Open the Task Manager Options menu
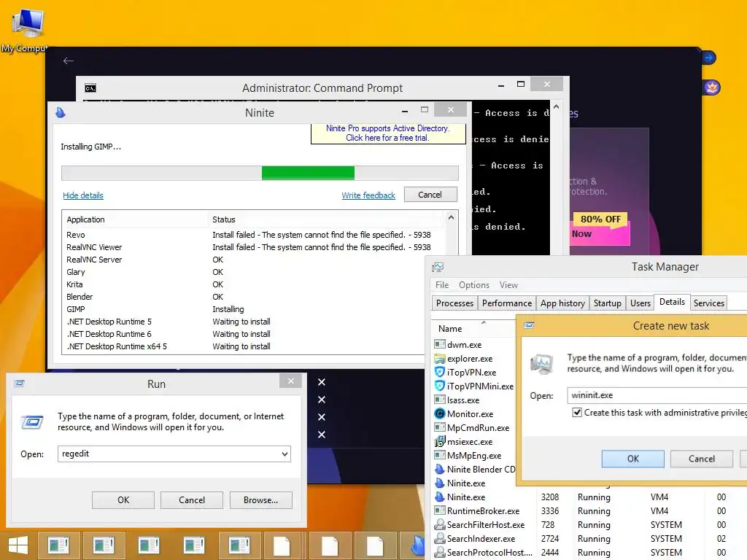Image resolution: width=747 pixels, height=560 pixels. 474,285
